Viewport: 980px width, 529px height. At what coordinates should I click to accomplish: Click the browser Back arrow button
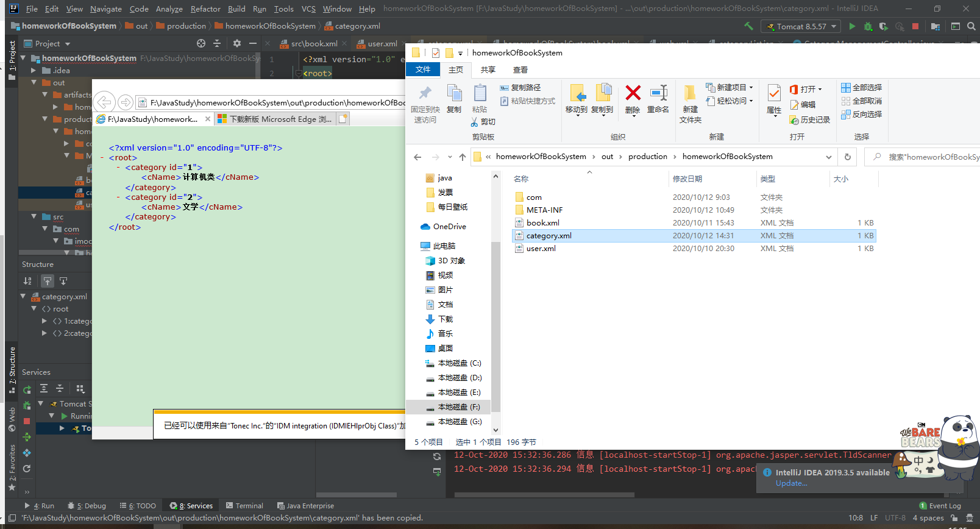105,102
